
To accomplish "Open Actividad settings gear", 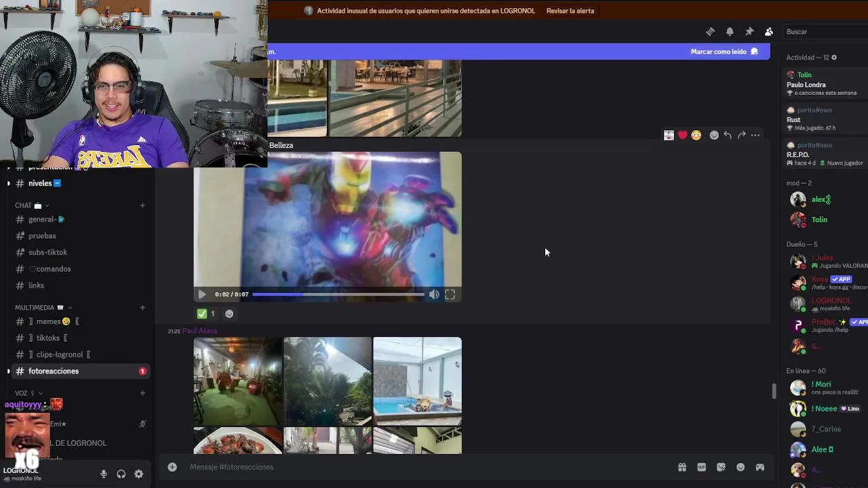I will pyautogui.click(x=834, y=58).
